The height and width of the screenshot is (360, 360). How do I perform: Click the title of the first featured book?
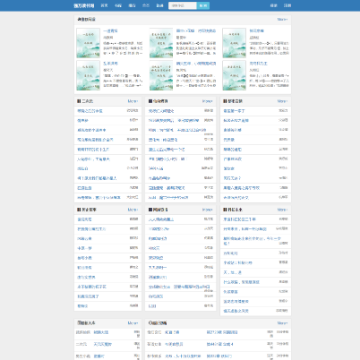click(x=111, y=31)
